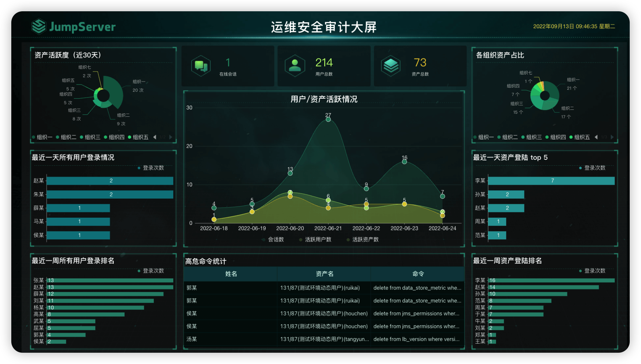Go to previous legend page in org asset ratio chart
The height and width of the screenshot is (364, 641).
tap(596, 137)
